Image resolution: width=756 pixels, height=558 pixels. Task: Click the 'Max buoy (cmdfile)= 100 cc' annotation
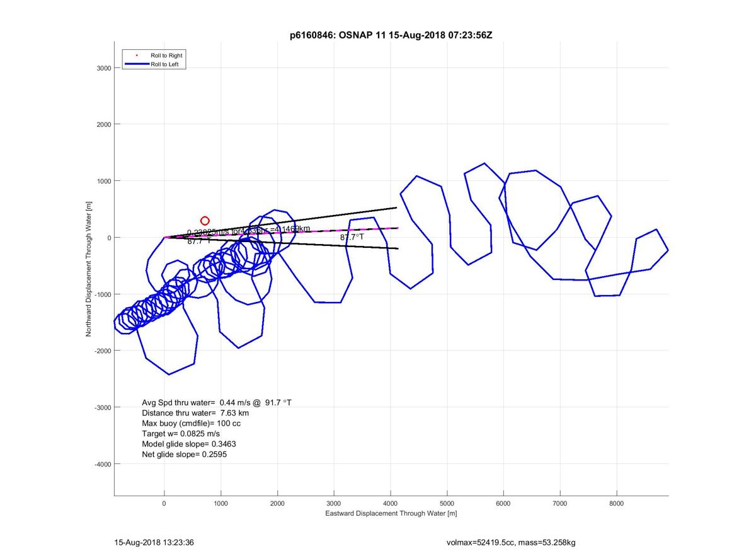pyautogui.click(x=192, y=423)
